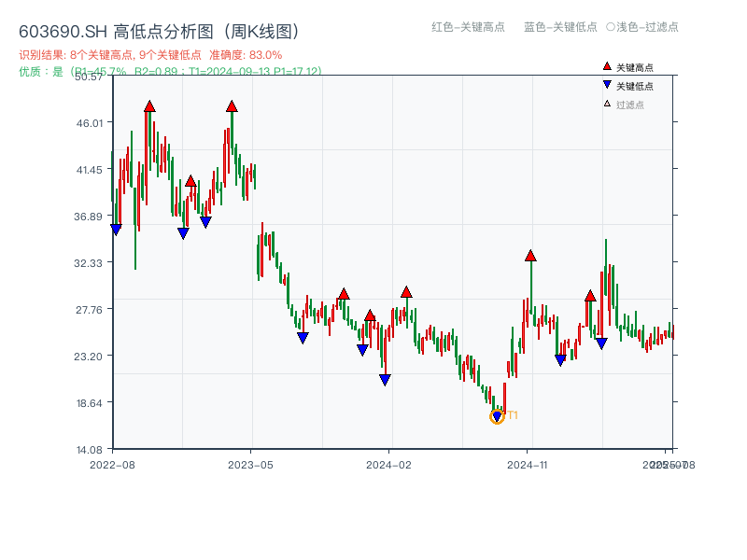Click the highest red peak marker near late 2022
This screenshot has height=560, width=747.
pyautogui.click(x=149, y=107)
